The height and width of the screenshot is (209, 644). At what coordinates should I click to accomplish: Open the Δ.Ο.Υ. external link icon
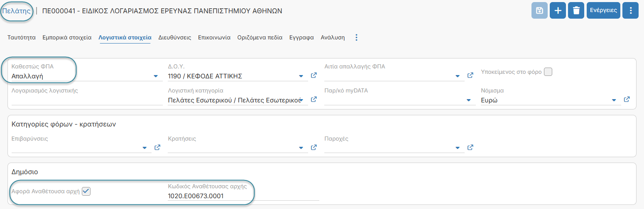314,75
